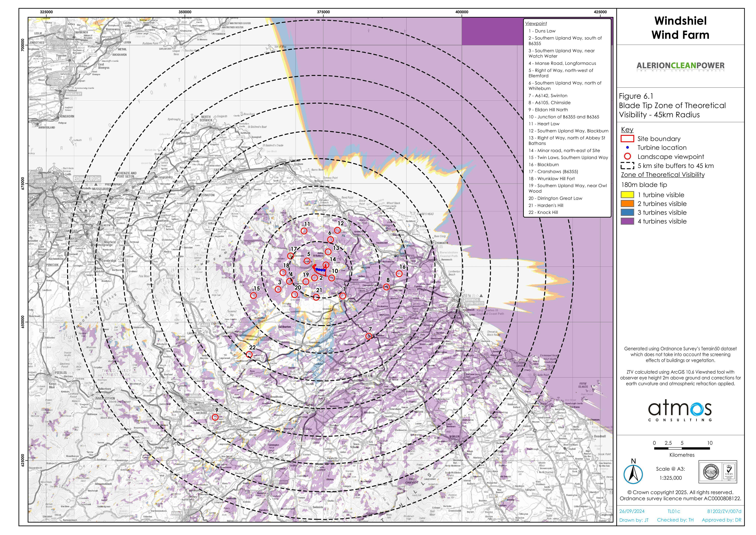
Task: Click the purple 4 turbines visible swatch
Action: point(627,221)
